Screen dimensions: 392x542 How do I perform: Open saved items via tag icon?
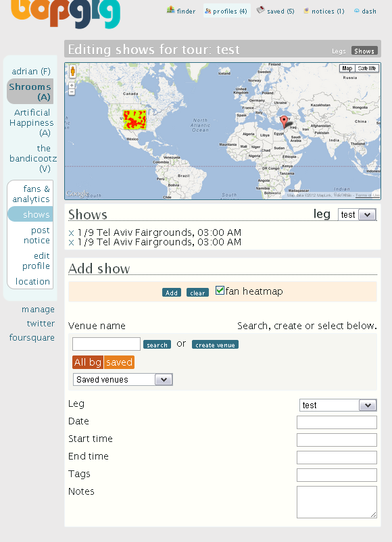(x=260, y=10)
